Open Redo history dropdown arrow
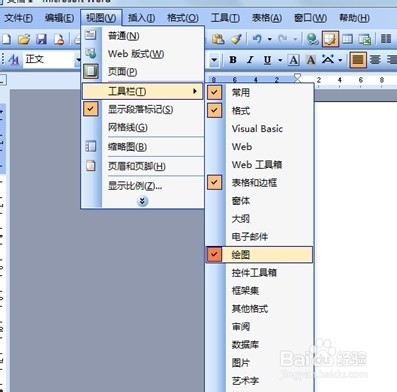 coord(295,39)
